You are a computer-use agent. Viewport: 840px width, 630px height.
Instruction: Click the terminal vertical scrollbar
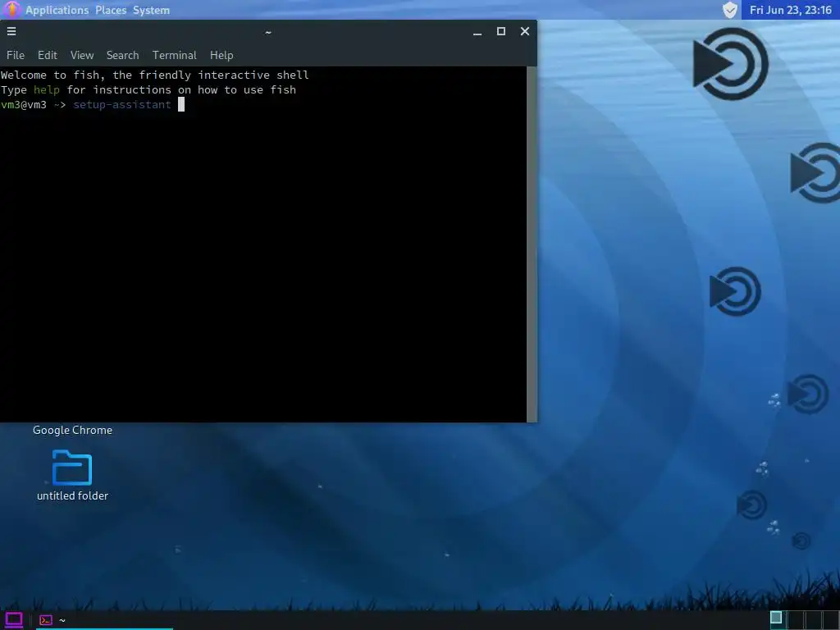click(532, 244)
